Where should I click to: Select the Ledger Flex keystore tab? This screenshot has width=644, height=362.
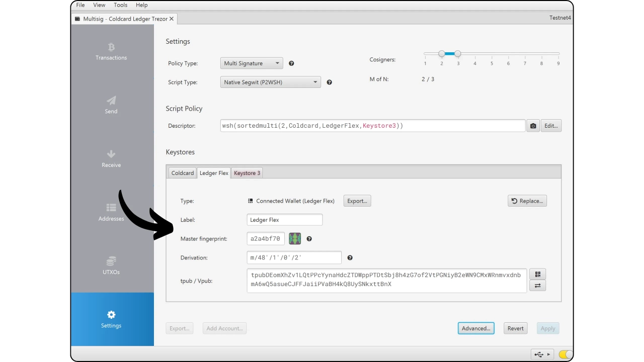tap(214, 173)
